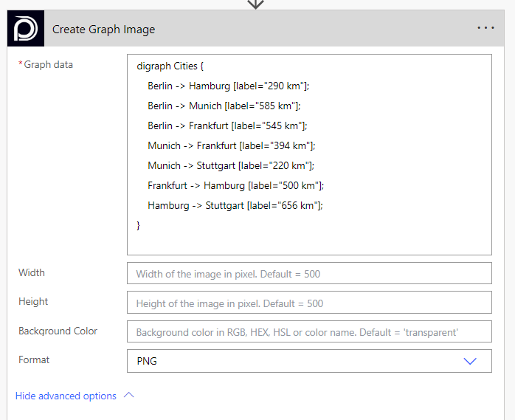Click the up chevron beside Hide advanced options
515x420 pixels.
pos(129,396)
